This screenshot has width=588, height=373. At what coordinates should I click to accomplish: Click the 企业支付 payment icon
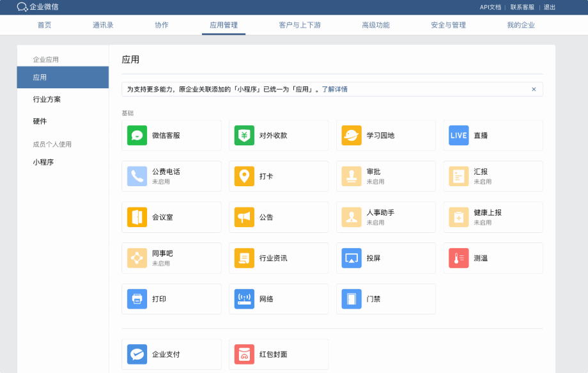pyautogui.click(x=137, y=354)
